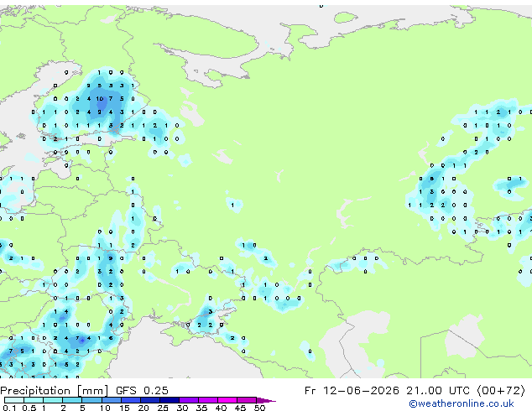Viewport: 532px width, 411px height.
Task: Click the '35' legend scale label
Action: 201,408
